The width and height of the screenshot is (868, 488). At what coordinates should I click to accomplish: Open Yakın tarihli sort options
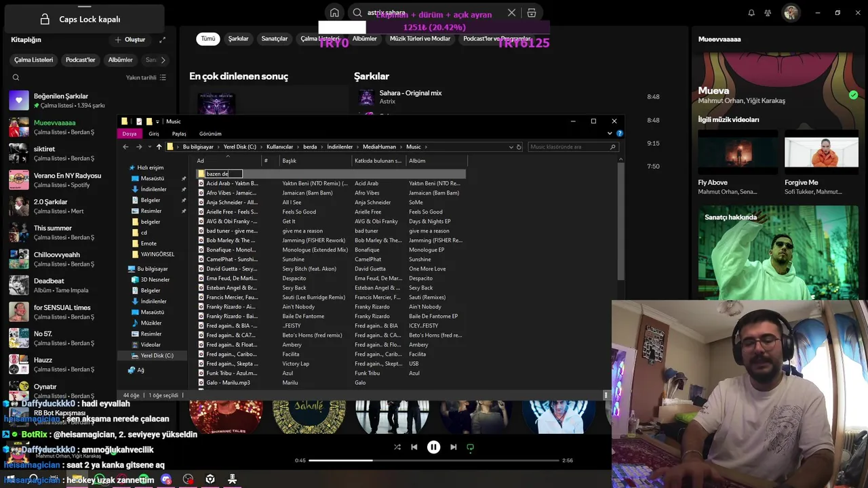click(x=146, y=77)
